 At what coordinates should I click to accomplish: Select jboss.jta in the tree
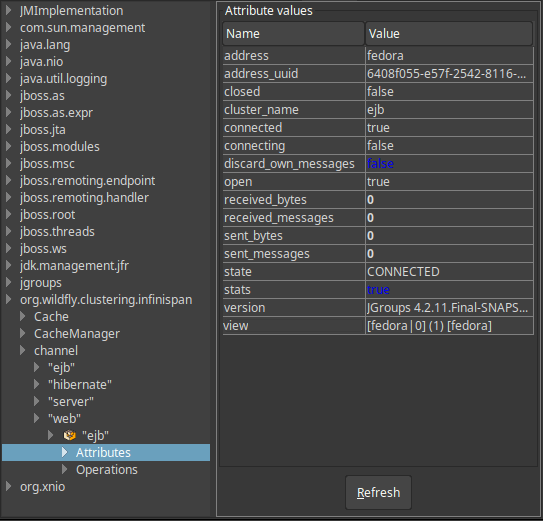pyautogui.click(x=43, y=130)
